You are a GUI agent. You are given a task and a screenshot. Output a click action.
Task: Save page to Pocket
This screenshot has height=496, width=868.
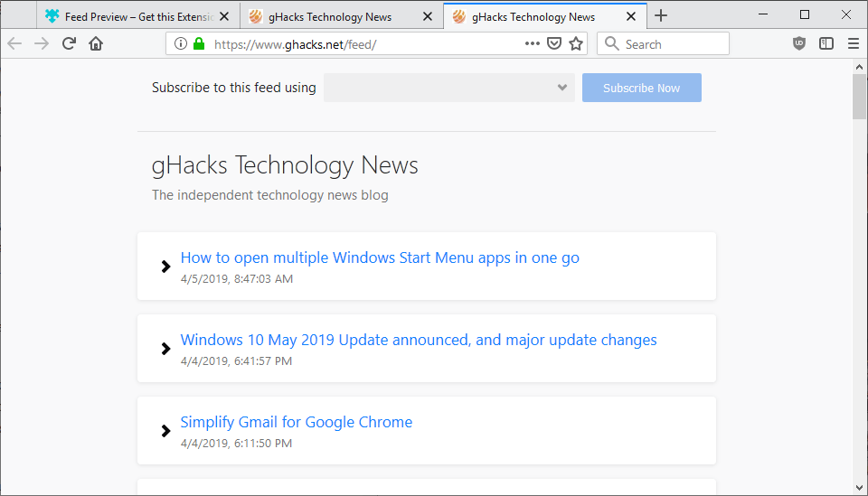click(554, 43)
